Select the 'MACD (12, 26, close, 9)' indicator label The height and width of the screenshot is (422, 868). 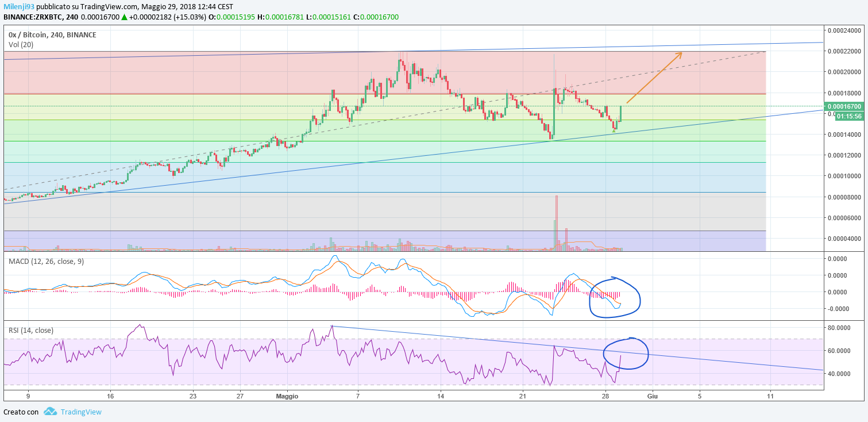pos(46,262)
